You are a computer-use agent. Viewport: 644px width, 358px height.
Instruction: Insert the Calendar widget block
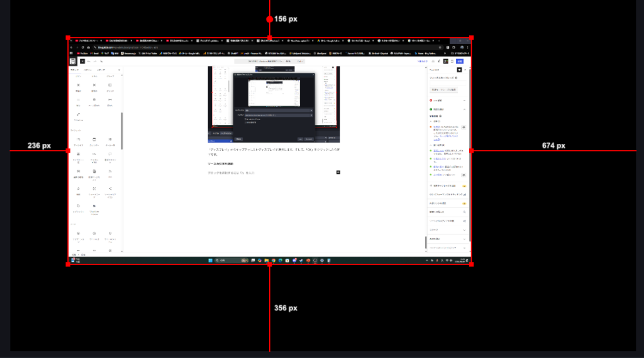point(94,142)
